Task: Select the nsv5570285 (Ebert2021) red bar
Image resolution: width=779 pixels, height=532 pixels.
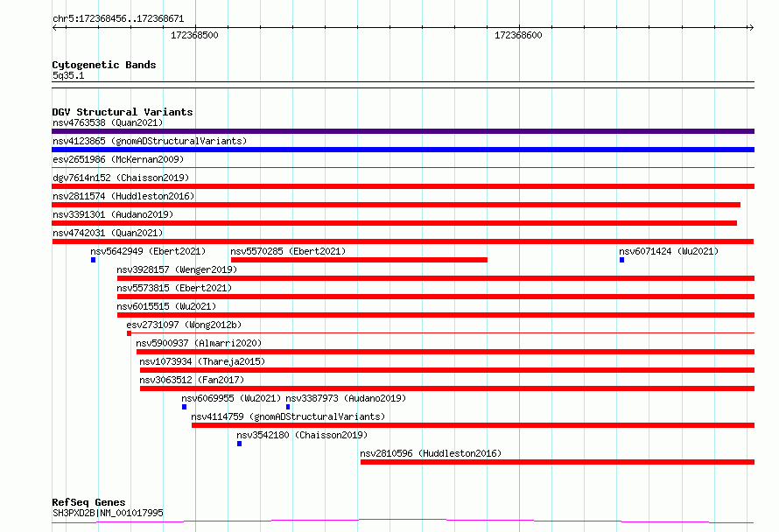Action: (x=359, y=260)
